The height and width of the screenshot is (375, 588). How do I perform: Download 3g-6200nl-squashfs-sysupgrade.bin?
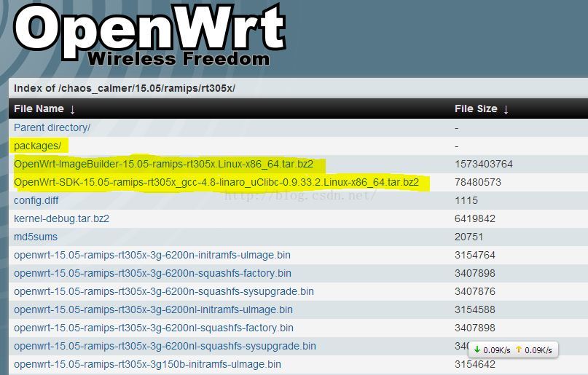pyautogui.click(x=165, y=346)
